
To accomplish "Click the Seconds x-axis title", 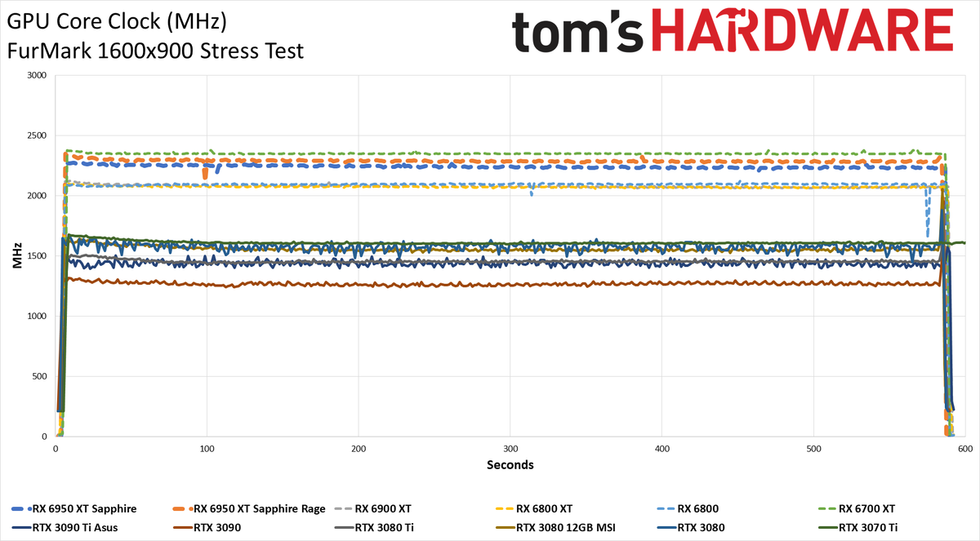I will pos(510,465).
